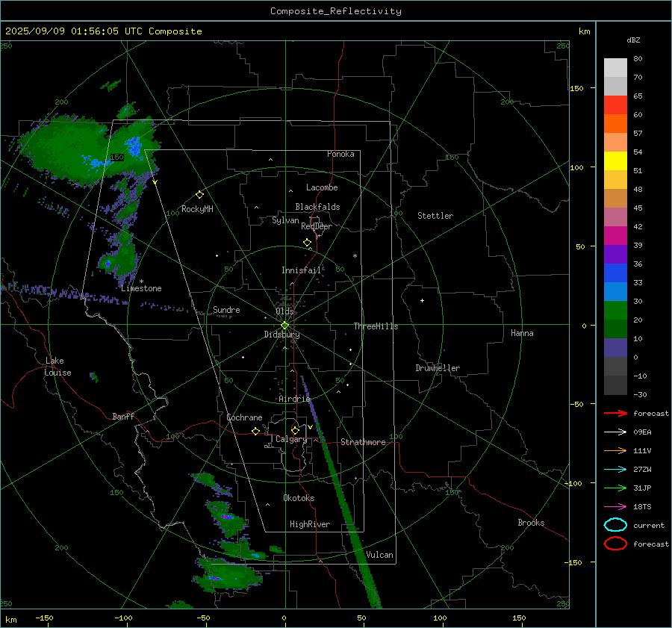Click the cyan current ellipse icon
672x628 pixels.
click(615, 525)
